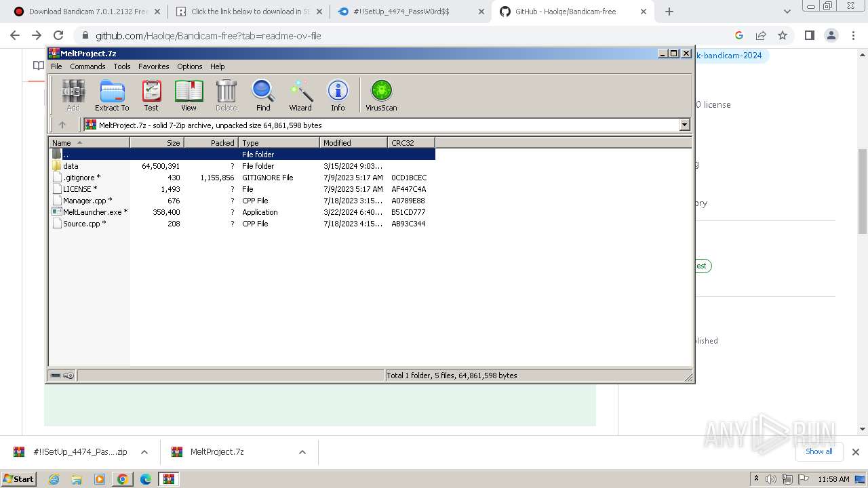The width and height of the screenshot is (868, 488).
Task: Click the drive icon in WinRAR status bar
Action: [56, 375]
